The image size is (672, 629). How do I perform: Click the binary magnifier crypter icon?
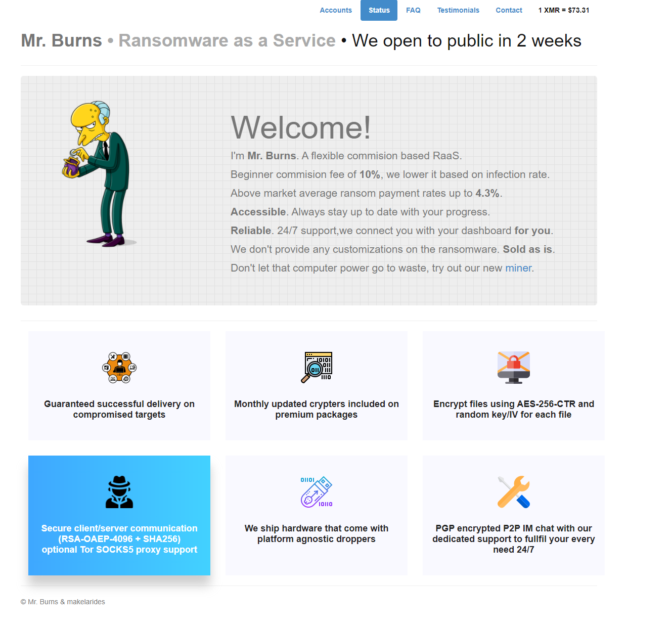click(317, 368)
